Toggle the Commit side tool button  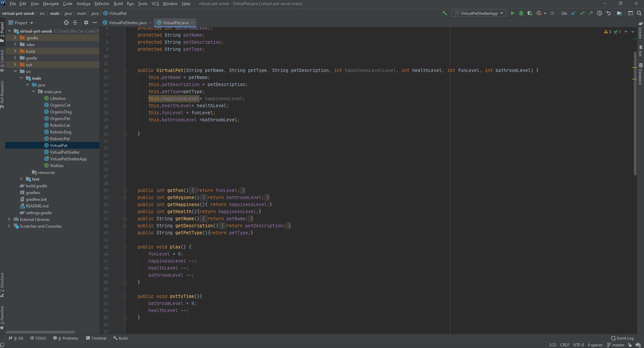pos(2,61)
